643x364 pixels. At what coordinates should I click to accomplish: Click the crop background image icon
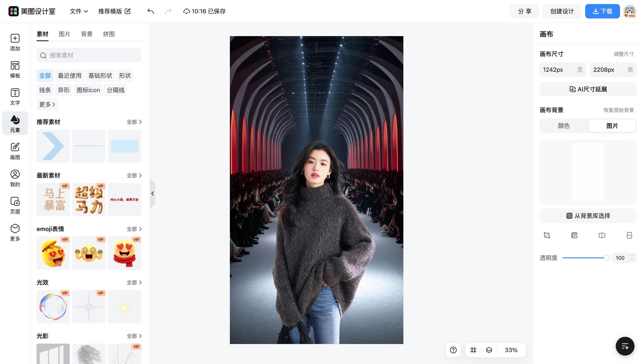(x=547, y=235)
